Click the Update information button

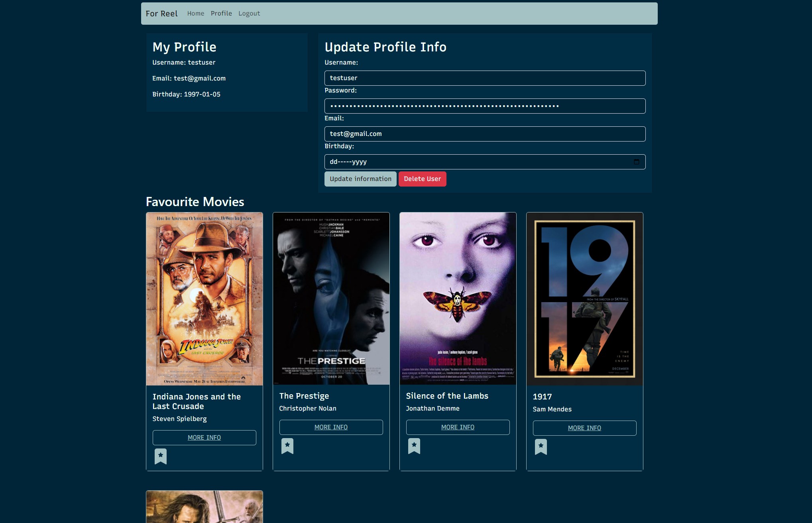click(x=360, y=179)
